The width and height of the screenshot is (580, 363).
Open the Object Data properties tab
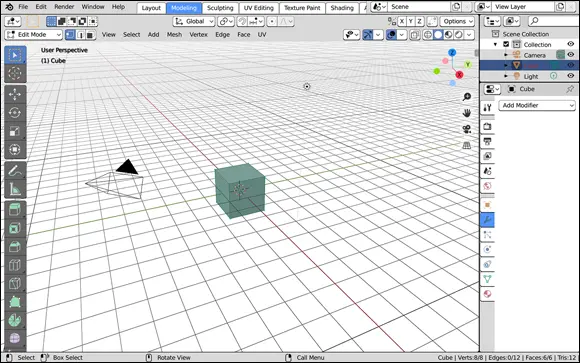coord(488,279)
